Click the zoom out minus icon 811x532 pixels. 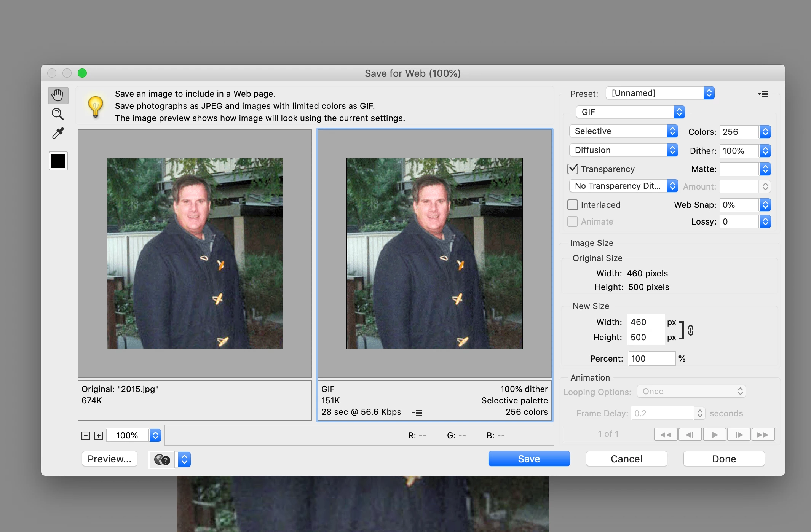pos(86,436)
